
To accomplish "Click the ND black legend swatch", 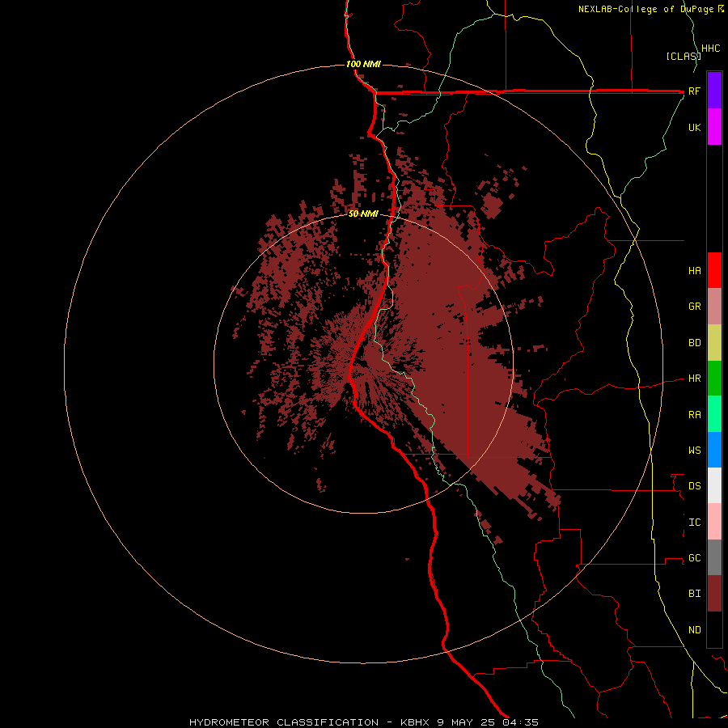I will click(714, 629).
